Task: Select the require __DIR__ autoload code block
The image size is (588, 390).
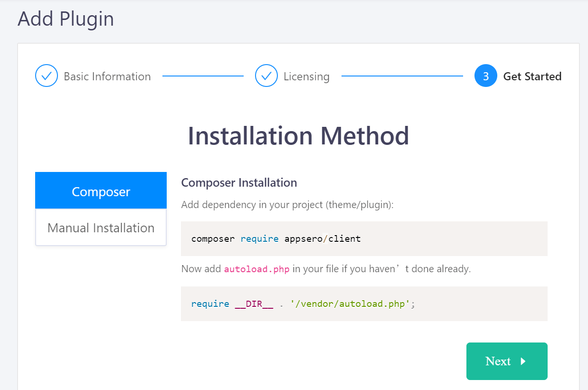Action: click(303, 304)
